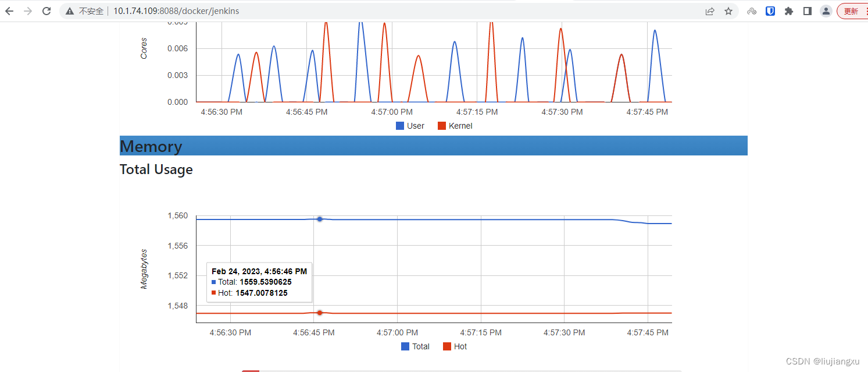This screenshot has height=372, width=868.
Task: Open the user profile avatar icon
Action: [x=826, y=11]
